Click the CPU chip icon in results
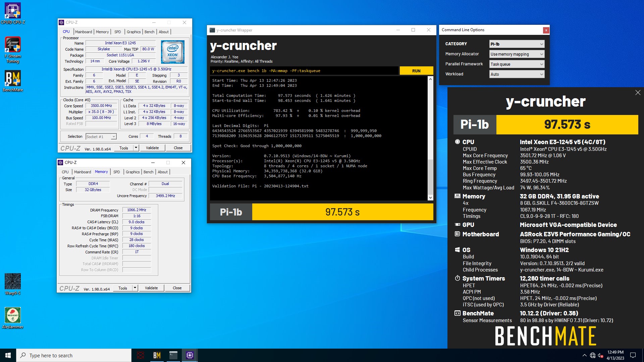 458,142
